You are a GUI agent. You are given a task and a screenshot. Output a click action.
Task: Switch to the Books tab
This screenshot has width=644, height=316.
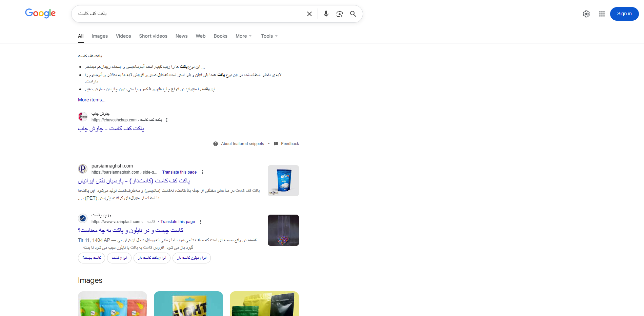click(221, 36)
